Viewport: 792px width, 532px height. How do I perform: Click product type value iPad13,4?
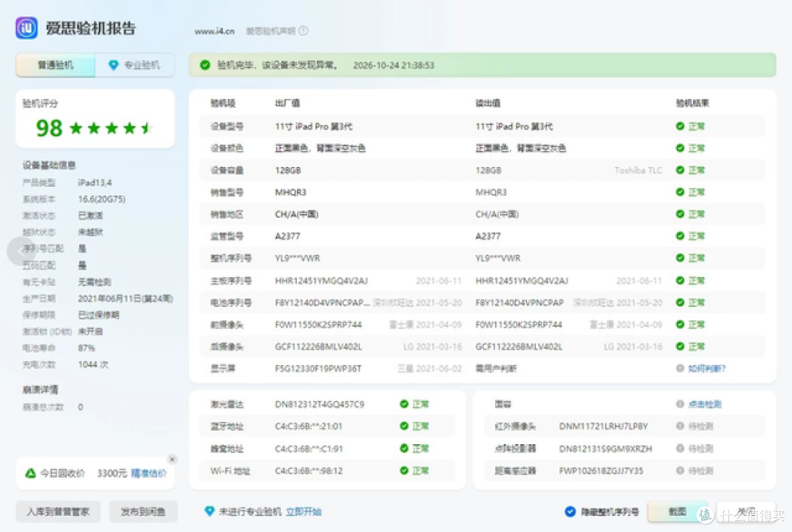pyautogui.click(x=95, y=182)
